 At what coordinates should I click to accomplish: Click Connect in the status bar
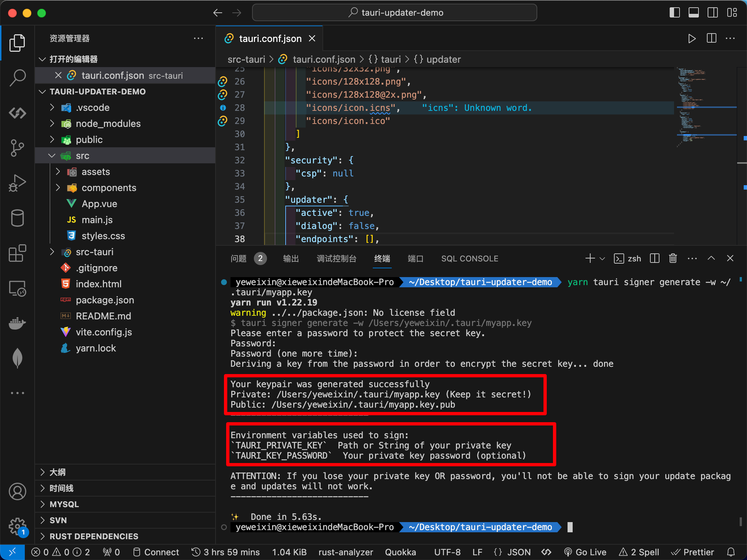tap(156, 552)
